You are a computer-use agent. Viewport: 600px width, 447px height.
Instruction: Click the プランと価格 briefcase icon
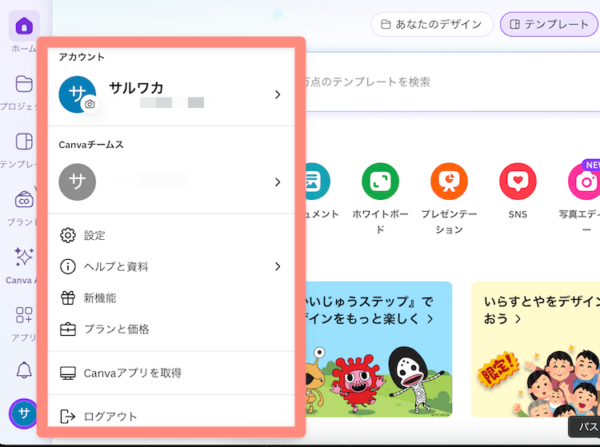tap(68, 329)
